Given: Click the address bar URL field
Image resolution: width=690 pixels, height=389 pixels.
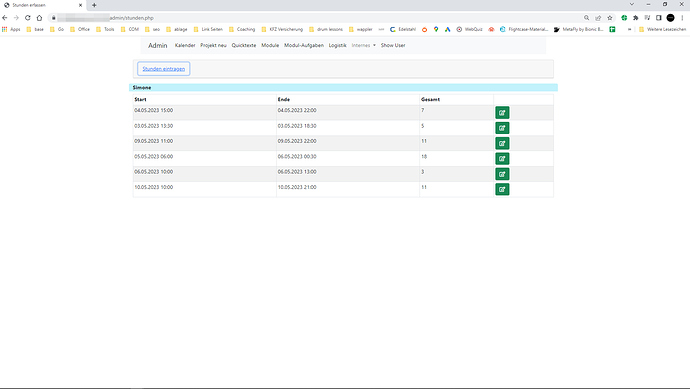Looking at the screenshot, I should (317, 18).
